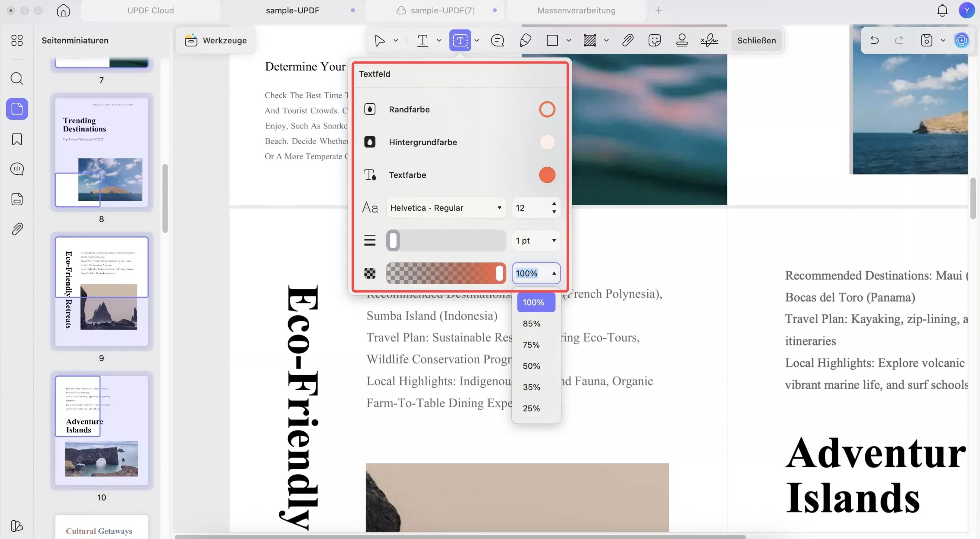The image size is (980, 539).
Task: Select the text T annotation tool
Action: (423, 40)
